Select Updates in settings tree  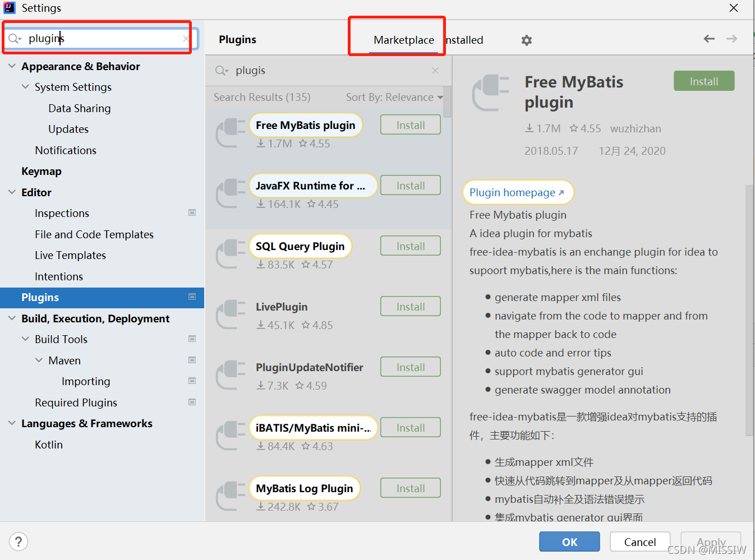(x=68, y=129)
